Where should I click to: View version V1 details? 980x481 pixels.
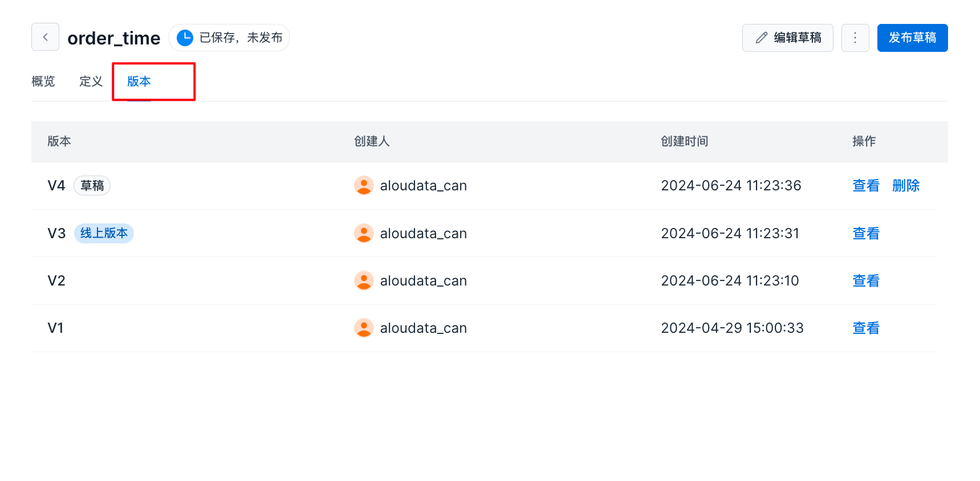point(865,328)
